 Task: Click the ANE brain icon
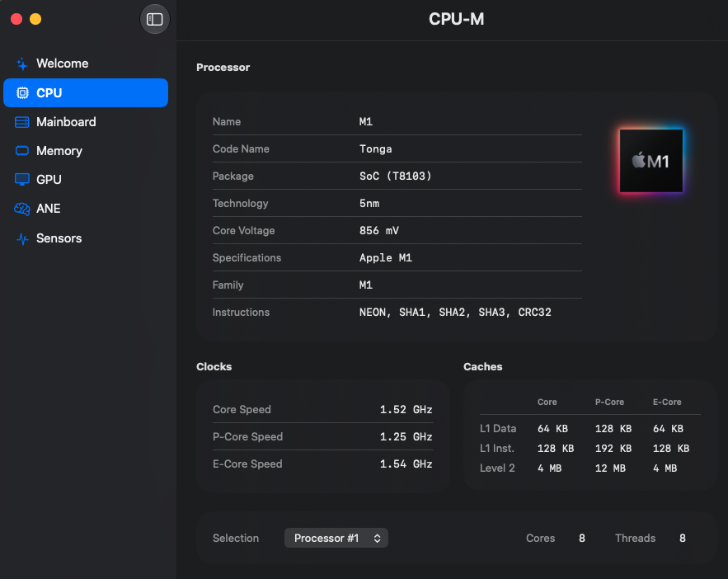tap(21, 209)
